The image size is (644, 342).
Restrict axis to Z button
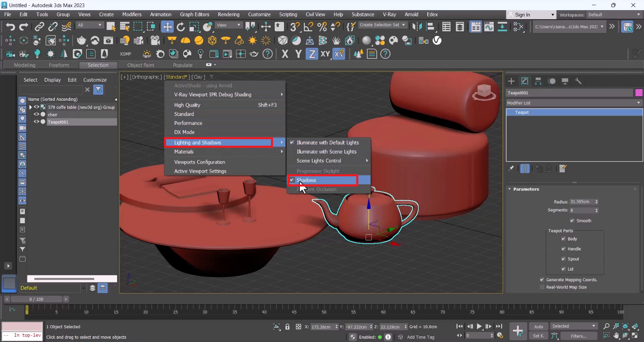click(312, 54)
